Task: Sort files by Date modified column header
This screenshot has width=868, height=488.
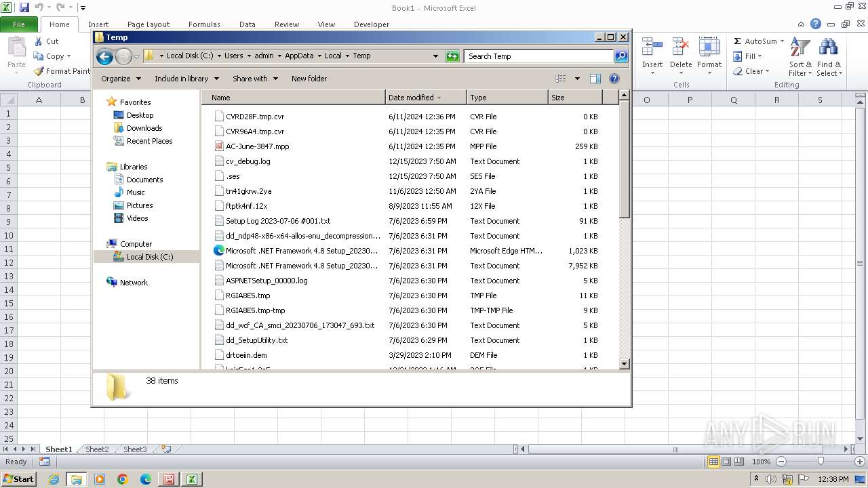Action: [x=426, y=98]
